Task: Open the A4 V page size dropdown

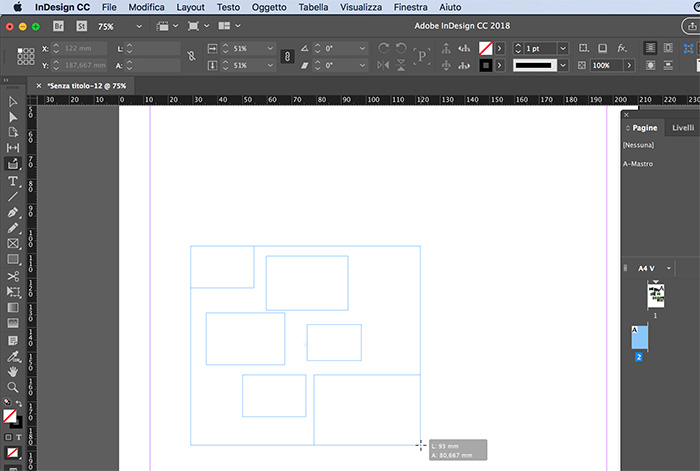Action: pyautogui.click(x=668, y=268)
